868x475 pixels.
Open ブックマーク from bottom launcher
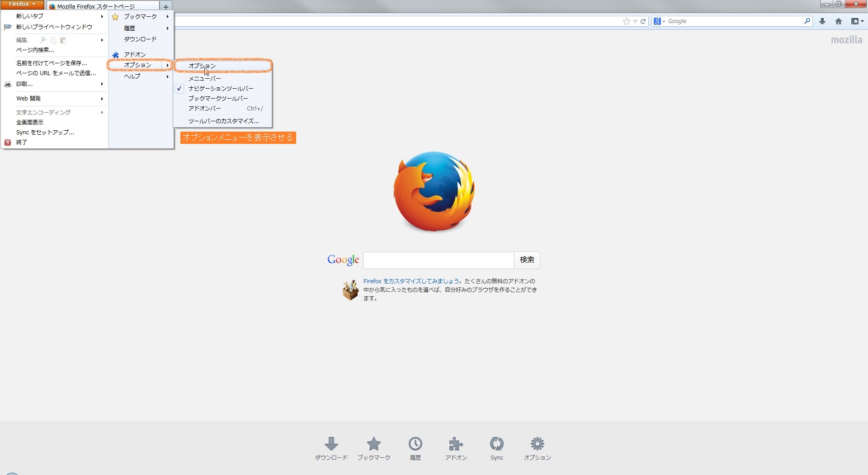point(374,449)
